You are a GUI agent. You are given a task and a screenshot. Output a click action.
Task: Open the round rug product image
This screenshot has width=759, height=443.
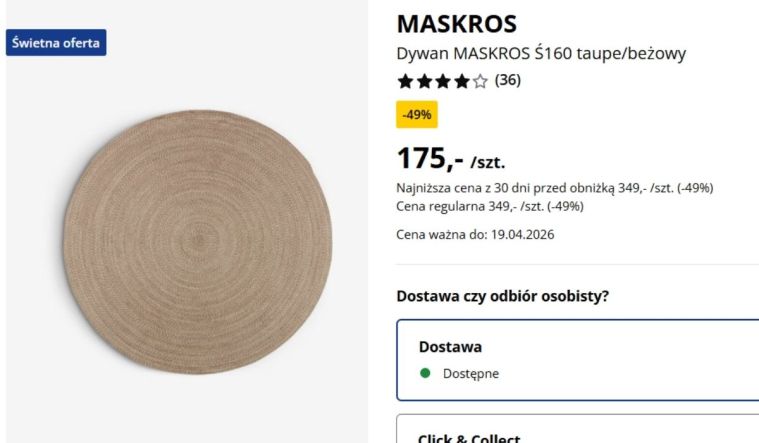pos(197,242)
